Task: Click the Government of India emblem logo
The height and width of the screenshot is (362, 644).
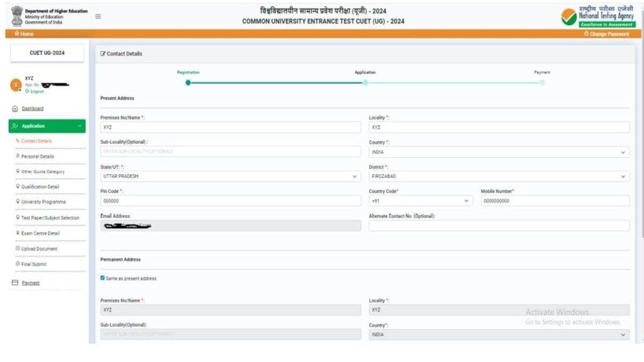Action: tap(17, 16)
